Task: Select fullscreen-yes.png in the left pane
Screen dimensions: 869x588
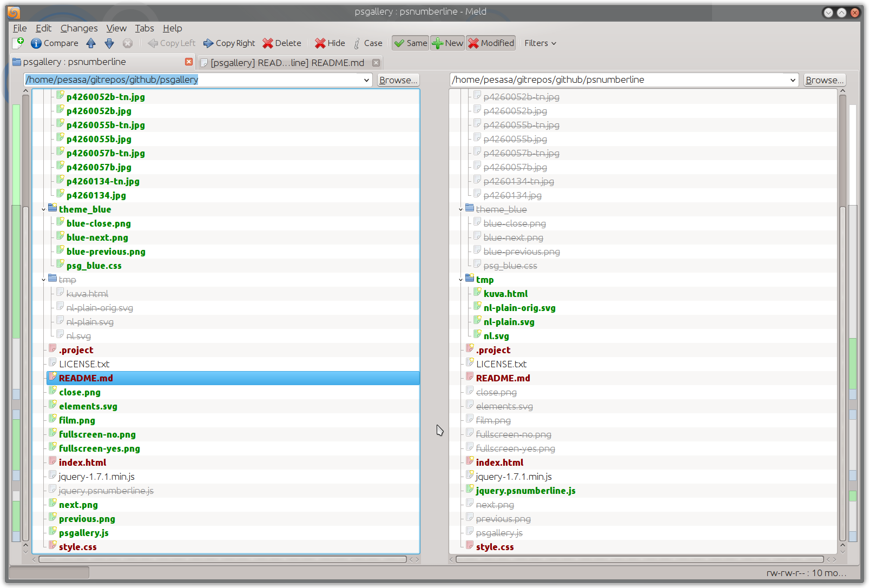Action: click(100, 448)
